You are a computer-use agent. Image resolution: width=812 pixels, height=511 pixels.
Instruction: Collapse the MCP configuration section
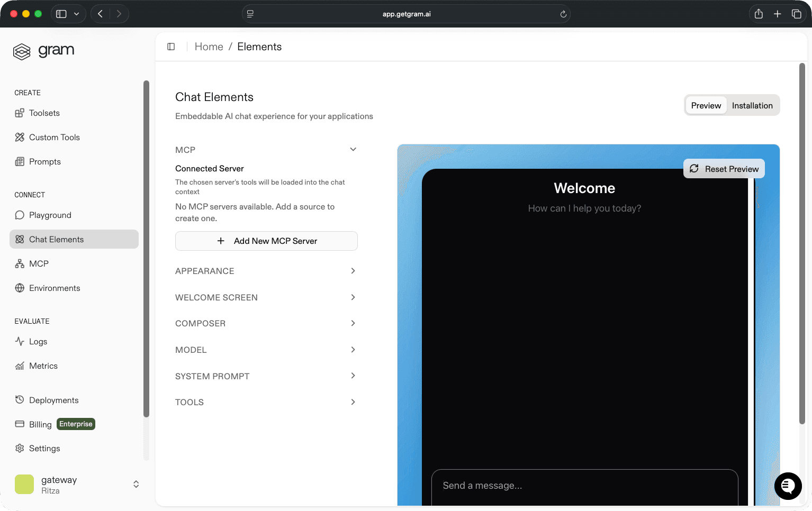[x=353, y=149]
